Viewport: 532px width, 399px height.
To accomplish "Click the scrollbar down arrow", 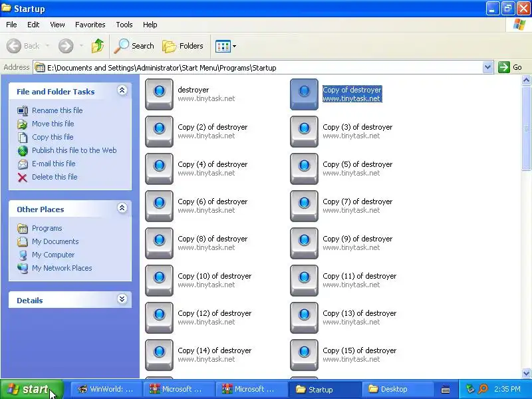I will point(526,374).
